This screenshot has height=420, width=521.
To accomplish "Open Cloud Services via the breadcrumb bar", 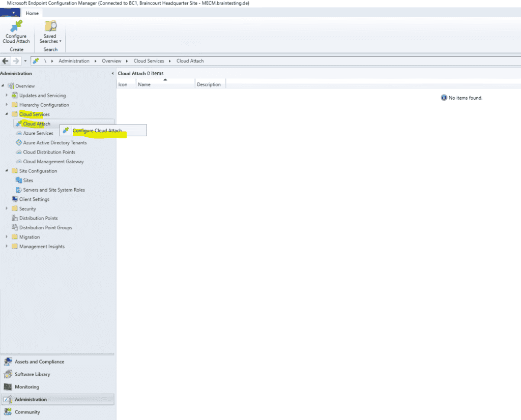I will click(x=149, y=61).
